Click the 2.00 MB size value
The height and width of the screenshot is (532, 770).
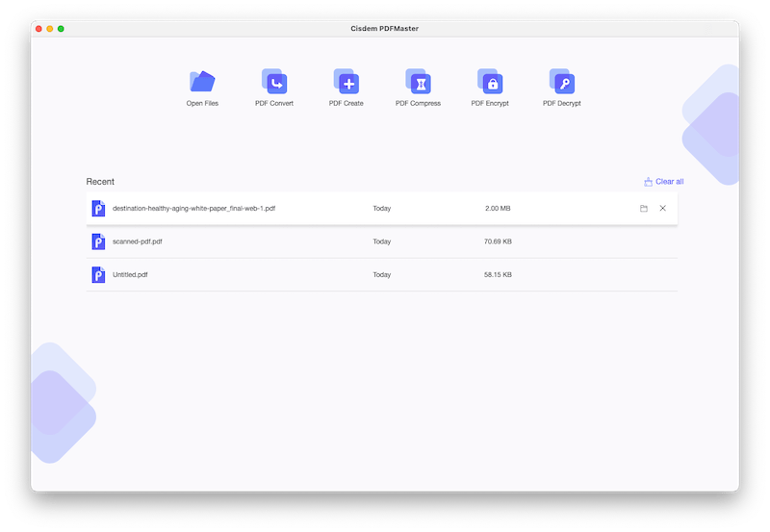[498, 209]
